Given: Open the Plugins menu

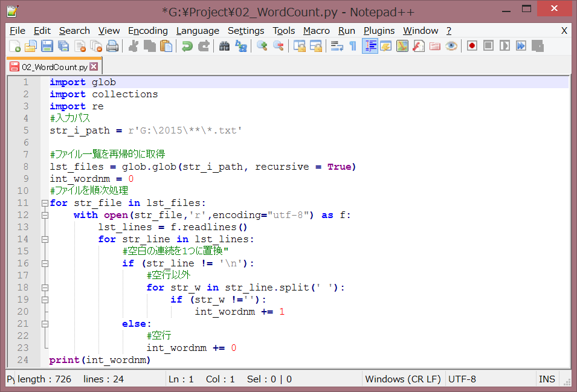Looking at the screenshot, I should click(379, 31).
